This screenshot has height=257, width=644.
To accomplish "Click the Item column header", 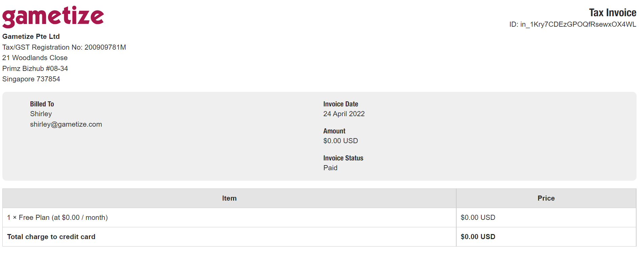I will pos(229,198).
